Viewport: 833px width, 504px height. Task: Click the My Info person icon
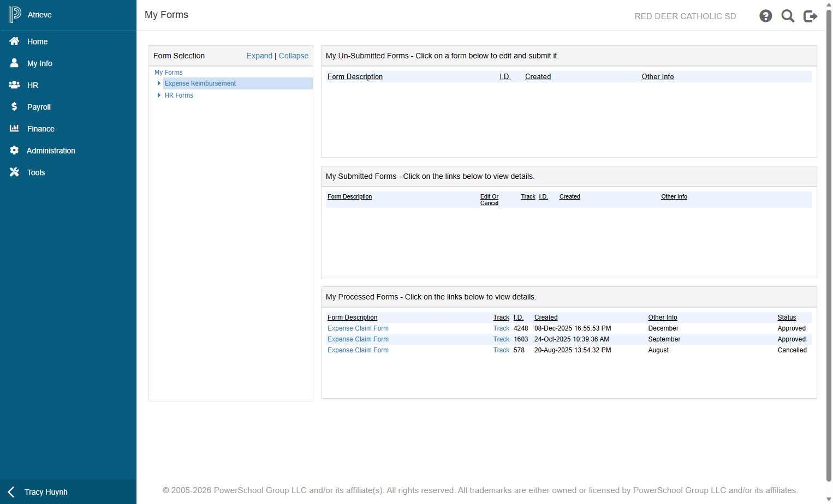14,63
